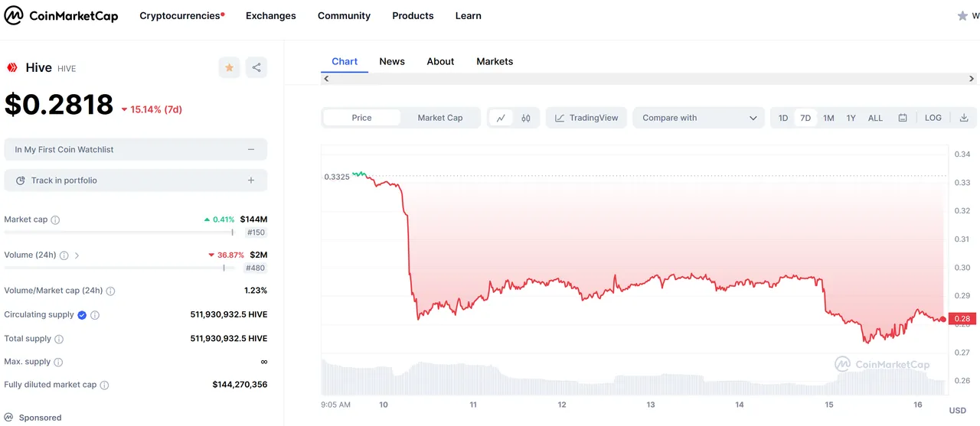
Task: Open the TradingView chart
Action: point(586,118)
